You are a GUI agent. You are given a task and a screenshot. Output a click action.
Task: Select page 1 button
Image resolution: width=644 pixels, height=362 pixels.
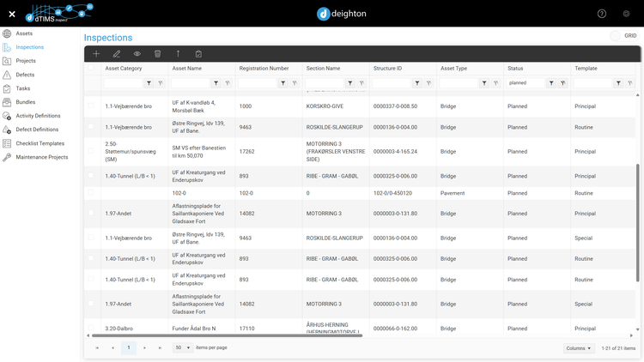click(129, 347)
